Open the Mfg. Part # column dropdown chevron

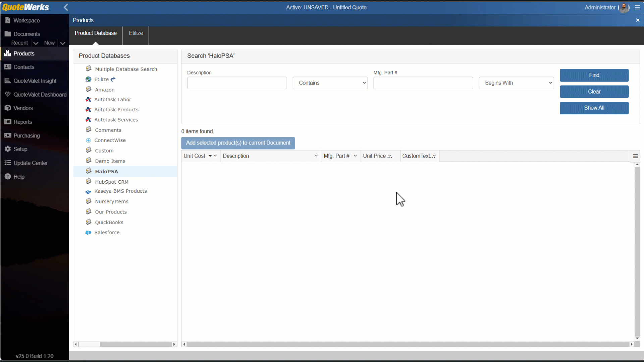pos(355,156)
